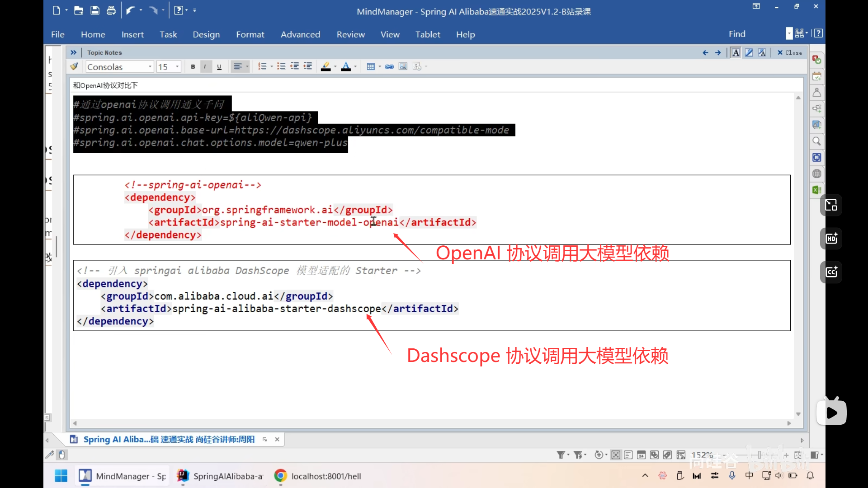The width and height of the screenshot is (868, 488).
Task: Toggle bold formatting in Topic Notes
Action: point(193,67)
